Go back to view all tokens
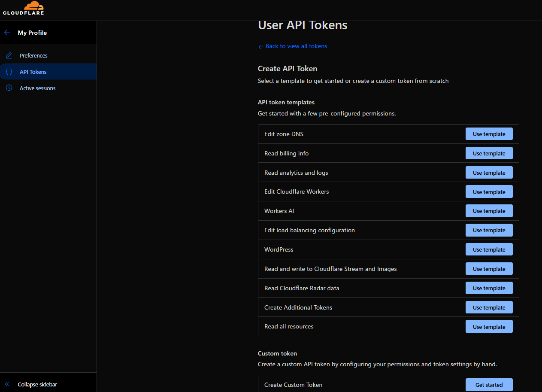Screen dimensions: 542x392 [296, 46]
